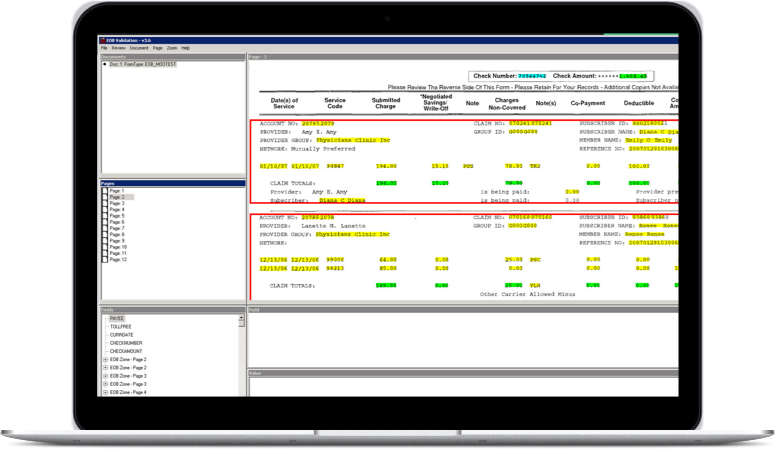Click the Fields panel scrollbar up arrow
The height and width of the screenshot is (450, 775).
[x=241, y=319]
